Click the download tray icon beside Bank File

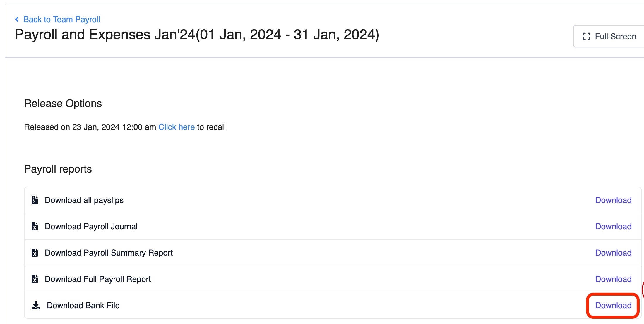pyautogui.click(x=36, y=305)
